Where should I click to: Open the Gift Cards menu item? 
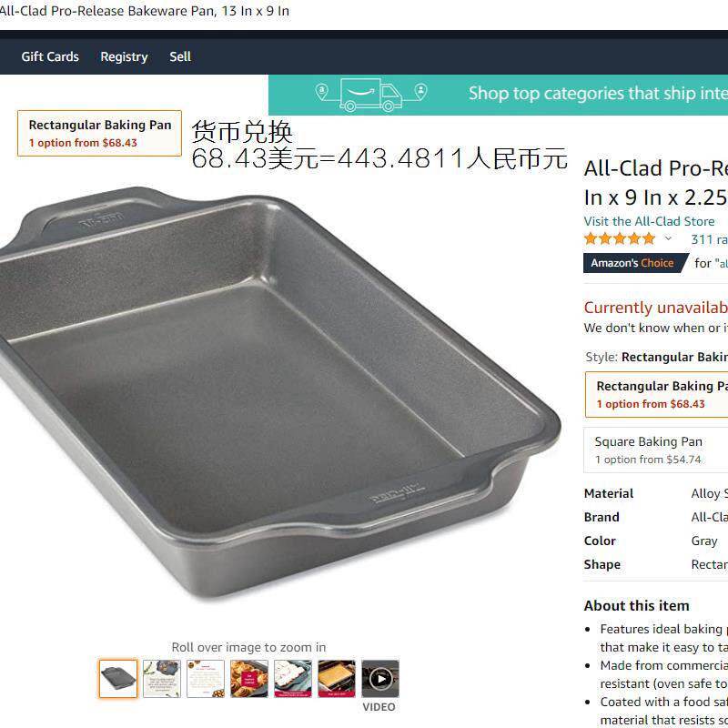click(x=50, y=56)
